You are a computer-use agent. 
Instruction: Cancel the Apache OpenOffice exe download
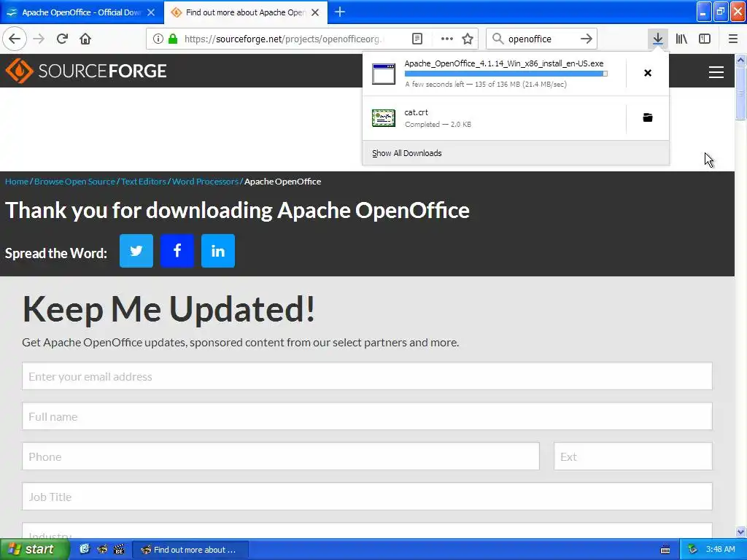648,73
